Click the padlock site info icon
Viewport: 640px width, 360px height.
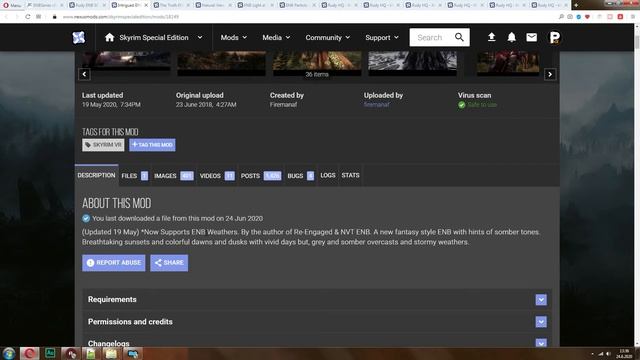coord(54,17)
